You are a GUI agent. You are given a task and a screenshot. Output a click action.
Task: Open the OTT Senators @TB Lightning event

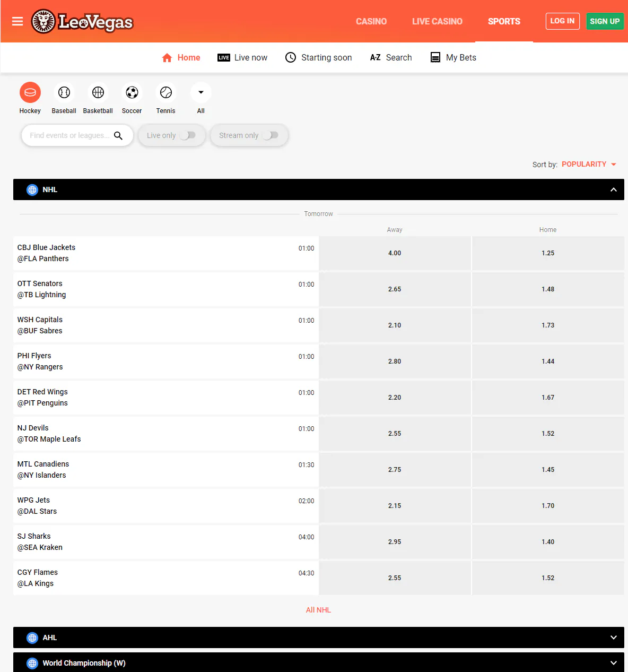click(166, 289)
